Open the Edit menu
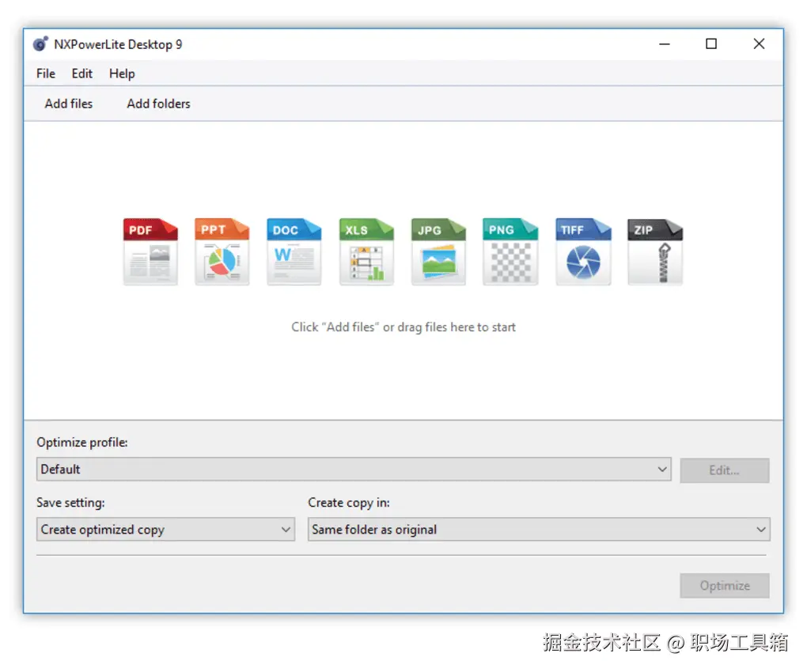 pos(81,74)
